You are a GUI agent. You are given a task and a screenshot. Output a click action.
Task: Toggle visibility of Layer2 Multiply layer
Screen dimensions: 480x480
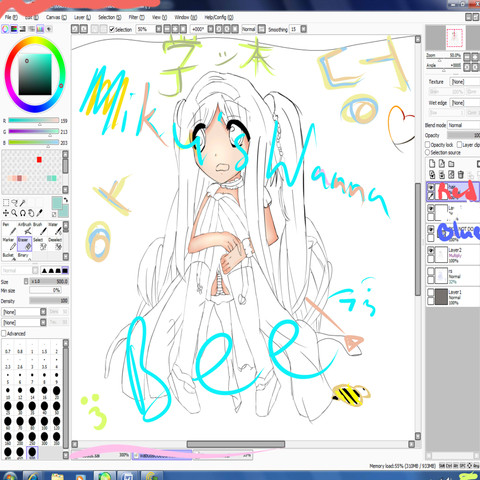pyautogui.click(x=431, y=250)
